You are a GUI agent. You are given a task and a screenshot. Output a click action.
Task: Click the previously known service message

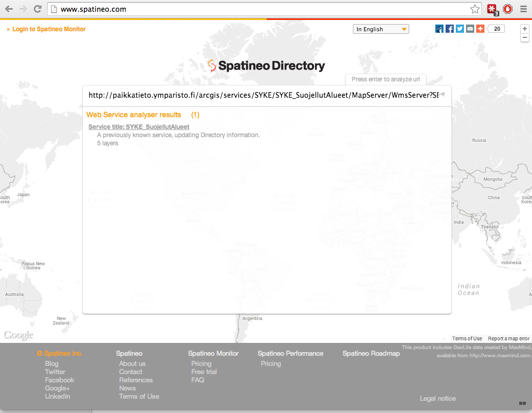pos(179,135)
